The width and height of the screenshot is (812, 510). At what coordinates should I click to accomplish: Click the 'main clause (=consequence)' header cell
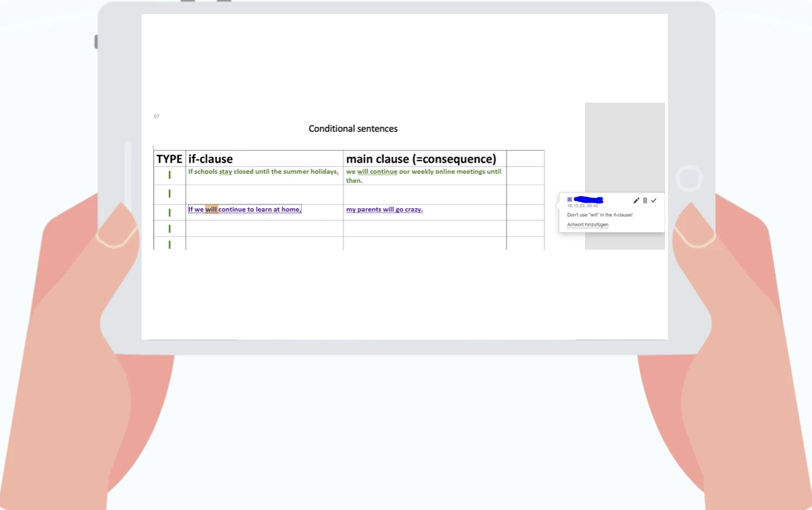click(x=421, y=159)
